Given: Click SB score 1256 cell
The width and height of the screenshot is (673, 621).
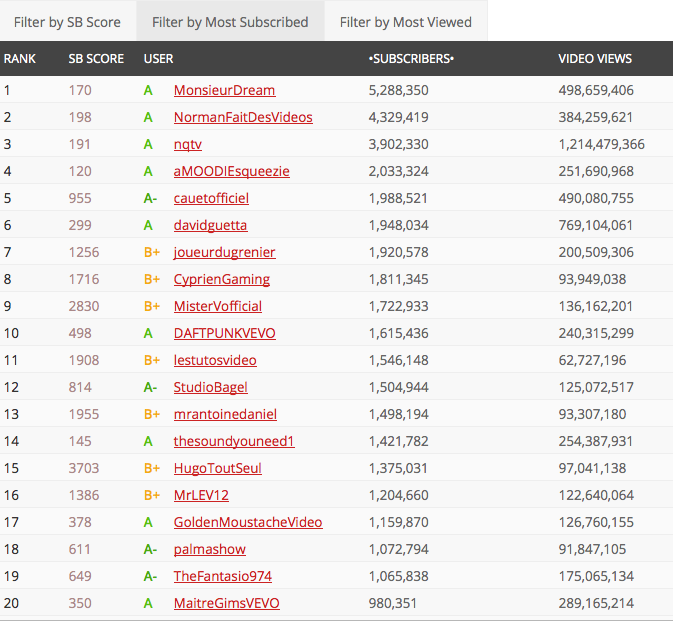Looking at the screenshot, I should (84, 252).
